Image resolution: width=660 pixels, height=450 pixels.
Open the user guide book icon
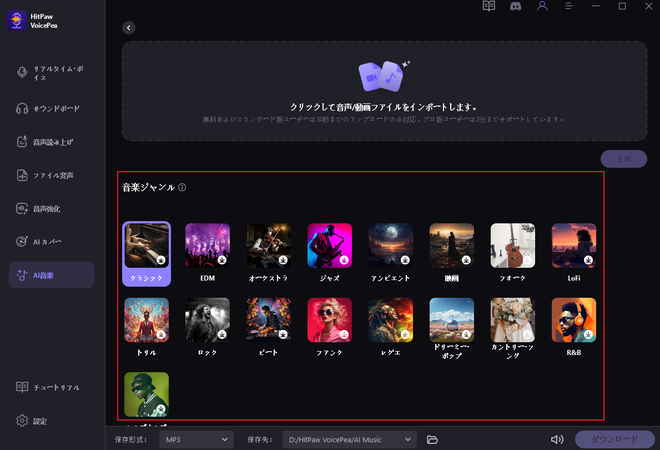(x=489, y=6)
